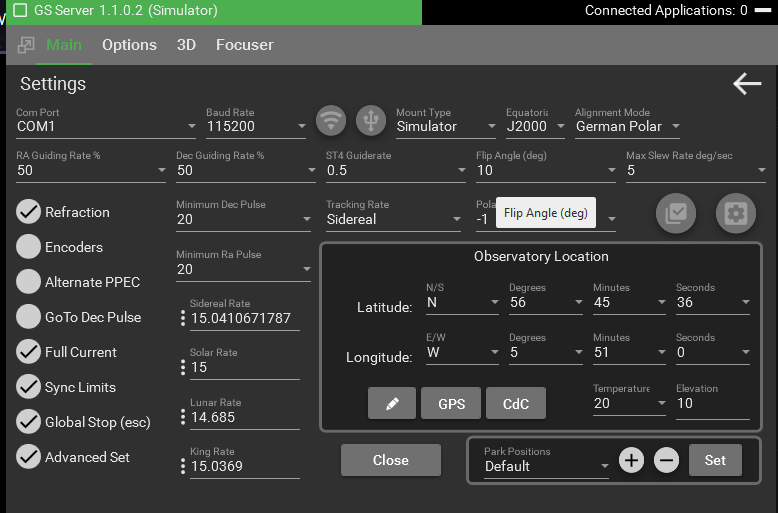Click the pop-out window icon near Main
This screenshot has width=778, height=513.
26,45
